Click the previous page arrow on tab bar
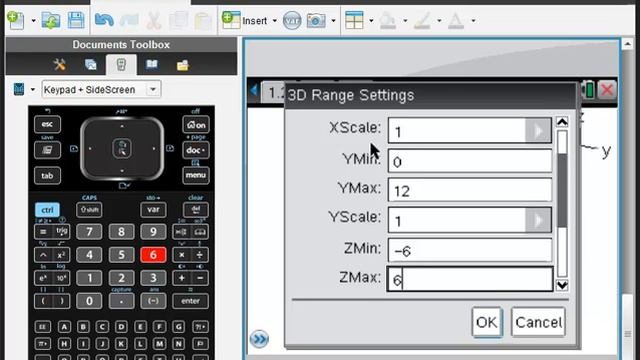This screenshot has width=640, height=360. pos(254,90)
